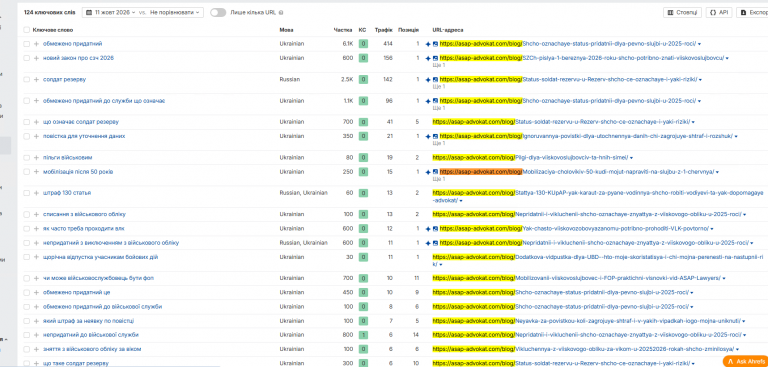Expand URL dropdown arrow in 'який штраф за неявку по повістці' row
768x367 pixels.
pyautogui.click(x=744, y=321)
